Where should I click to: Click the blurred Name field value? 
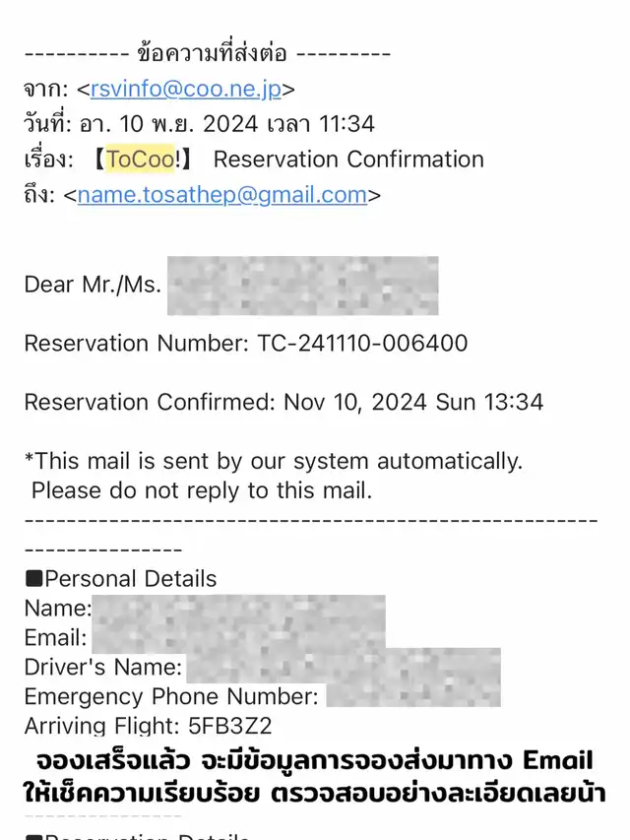pyautogui.click(x=236, y=609)
